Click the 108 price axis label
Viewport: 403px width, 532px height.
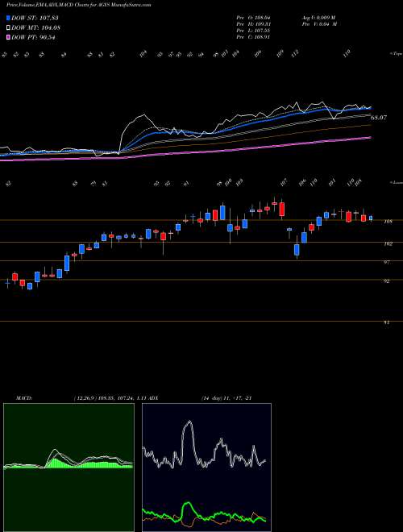(388, 222)
